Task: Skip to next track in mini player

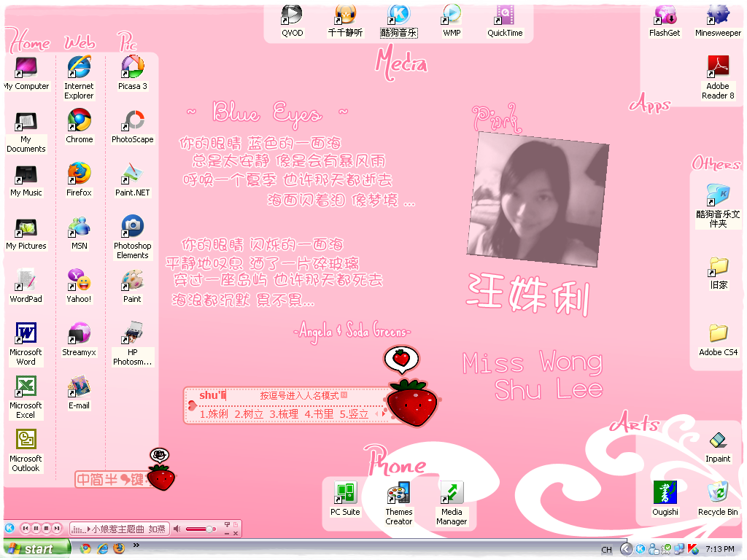Action: 56,528
